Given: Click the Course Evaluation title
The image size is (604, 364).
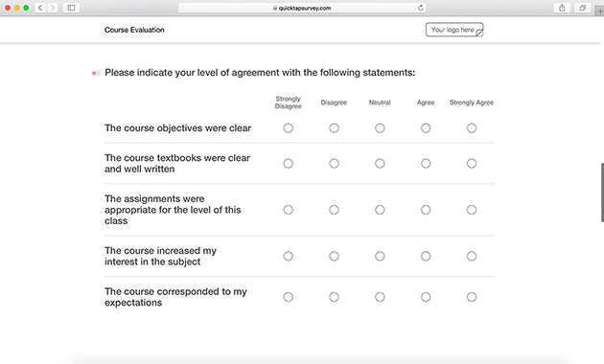Looking at the screenshot, I should 134,30.
